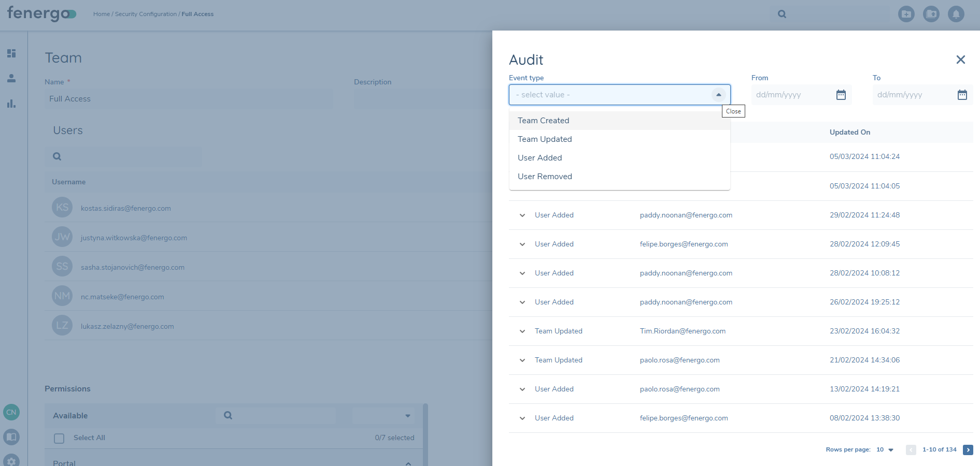Open the dashboard icon in the left sidebar
980x466 pixels.
pyautogui.click(x=11, y=53)
